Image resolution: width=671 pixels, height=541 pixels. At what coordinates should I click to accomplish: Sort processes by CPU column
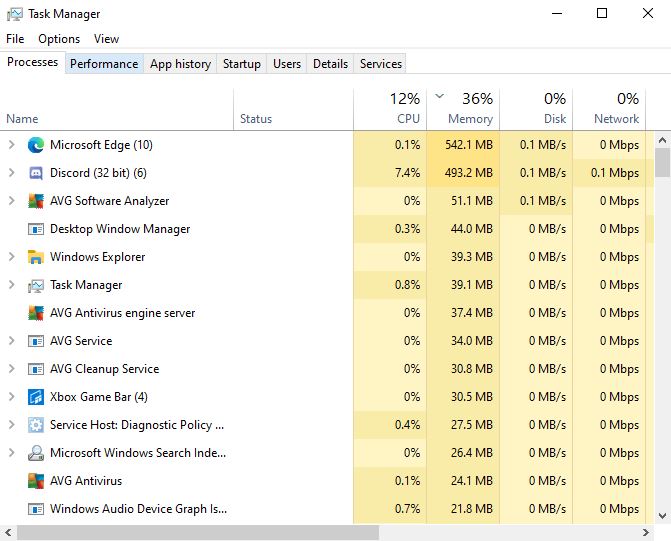click(390, 109)
